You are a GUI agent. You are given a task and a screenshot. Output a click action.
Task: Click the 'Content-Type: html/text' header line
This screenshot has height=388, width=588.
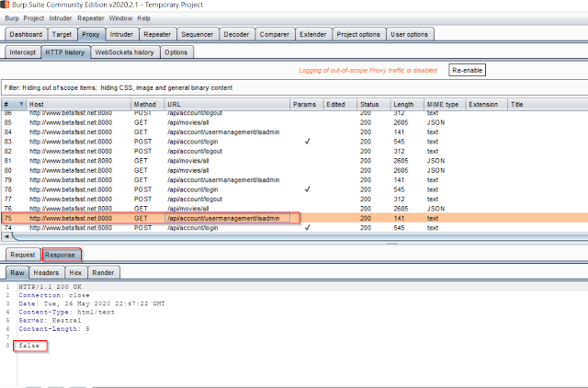coord(67,313)
